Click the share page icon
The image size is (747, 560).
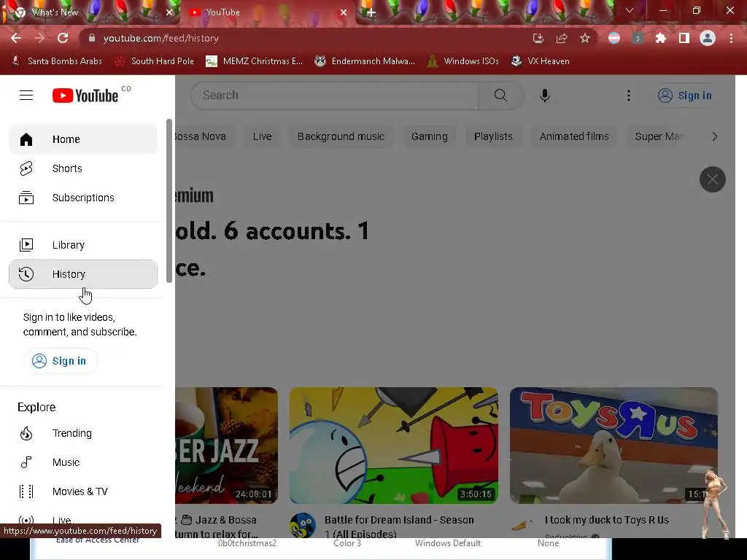[x=562, y=38]
